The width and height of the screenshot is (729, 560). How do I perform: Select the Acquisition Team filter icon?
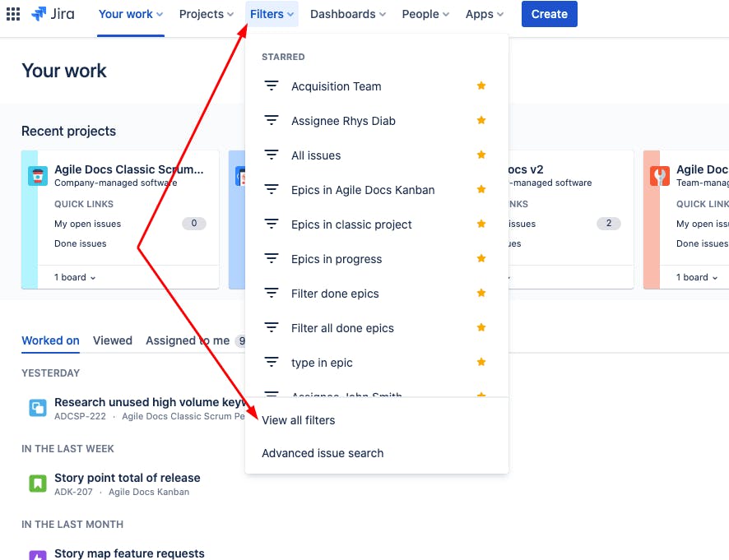[272, 86]
